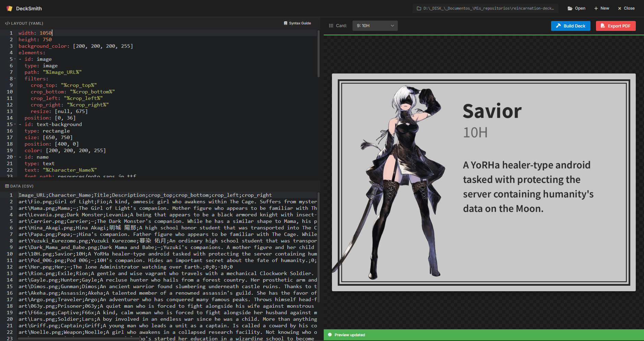Collapse the image element at line 5
Image resolution: width=644 pixels, height=341 pixels.
pos(15,59)
